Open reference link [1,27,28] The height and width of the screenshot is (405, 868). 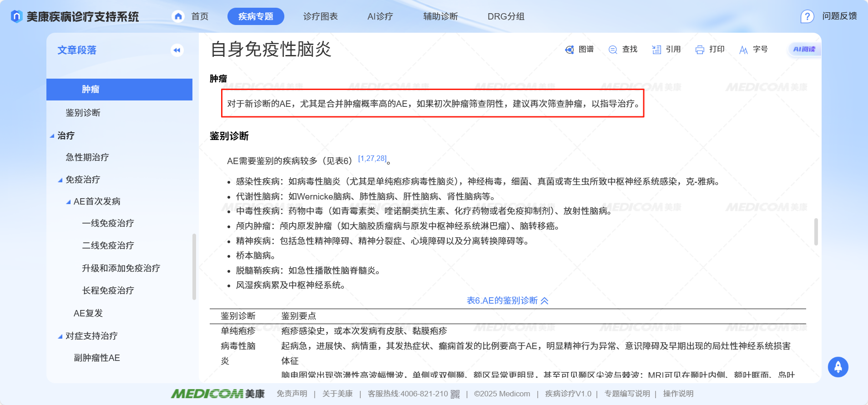(x=372, y=159)
